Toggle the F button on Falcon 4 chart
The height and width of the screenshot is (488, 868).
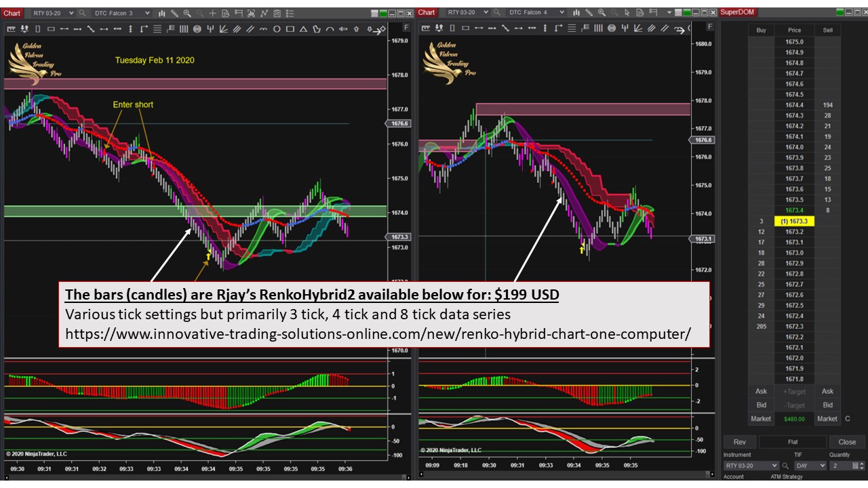pyautogui.click(x=710, y=27)
